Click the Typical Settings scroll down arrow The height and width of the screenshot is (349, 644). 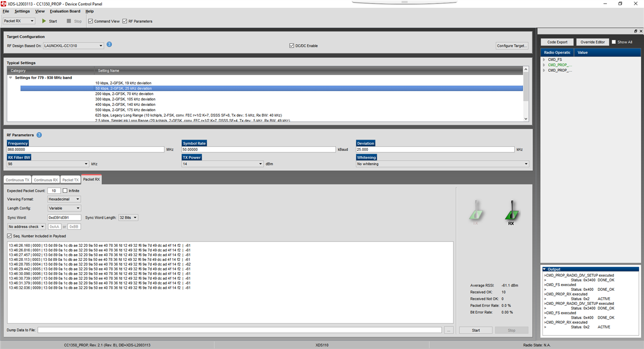point(526,119)
